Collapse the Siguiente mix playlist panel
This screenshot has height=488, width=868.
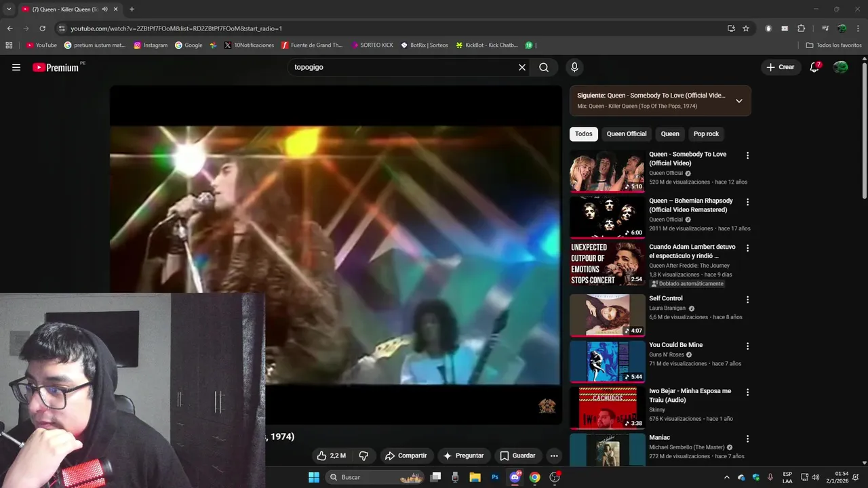739,101
